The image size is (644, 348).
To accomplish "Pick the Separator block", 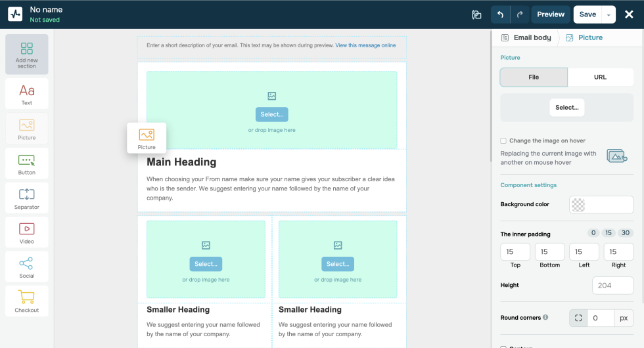I will [x=26, y=198].
